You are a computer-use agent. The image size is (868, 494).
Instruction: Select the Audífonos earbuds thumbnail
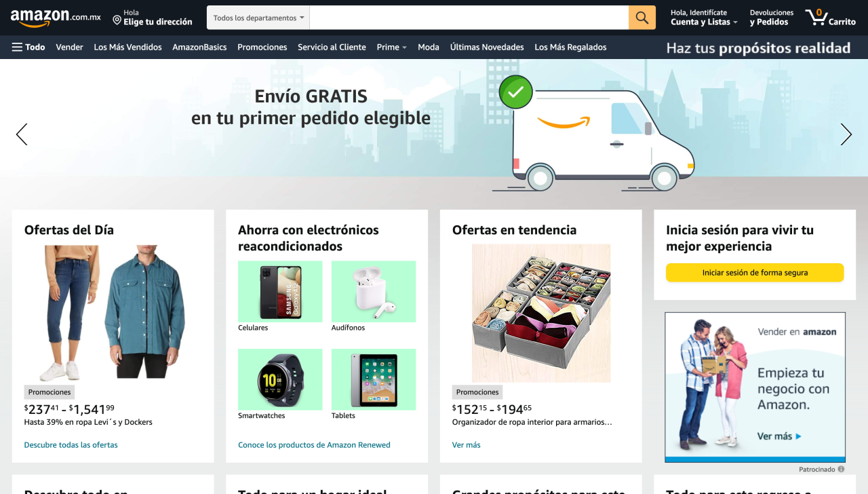[x=374, y=292]
